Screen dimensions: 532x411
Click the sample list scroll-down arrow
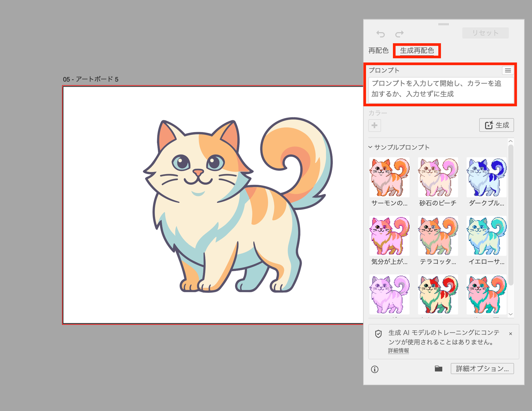[x=511, y=314]
